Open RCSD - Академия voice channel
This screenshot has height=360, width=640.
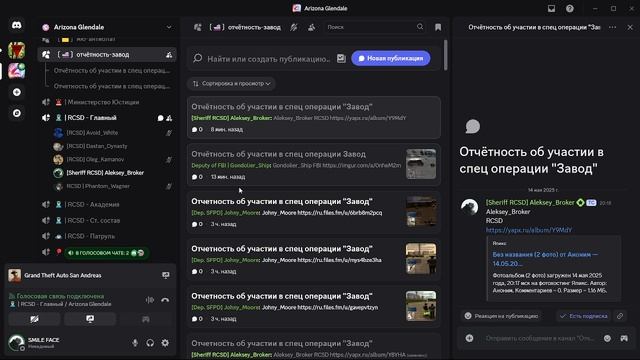point(107,204)
